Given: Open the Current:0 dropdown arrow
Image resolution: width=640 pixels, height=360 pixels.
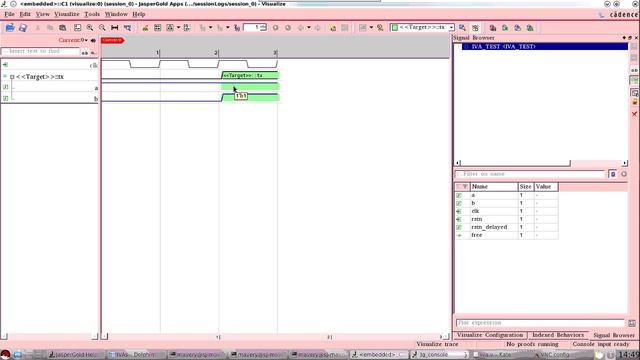Looking at the screenshot, I should tap(86, 40).
